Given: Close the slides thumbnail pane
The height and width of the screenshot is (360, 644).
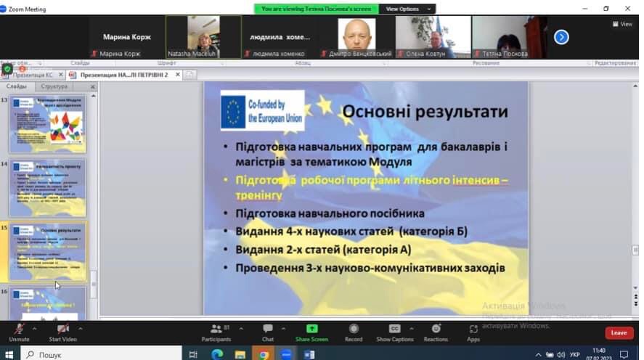Looking at the screenshot, I should coord(92,86).
